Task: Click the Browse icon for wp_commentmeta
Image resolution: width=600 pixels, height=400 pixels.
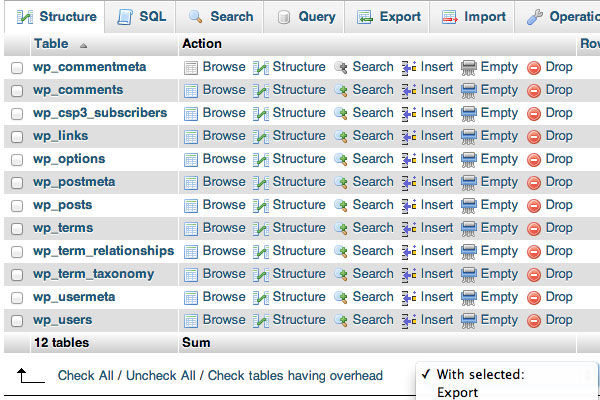Action: click(x=191, y=68)
